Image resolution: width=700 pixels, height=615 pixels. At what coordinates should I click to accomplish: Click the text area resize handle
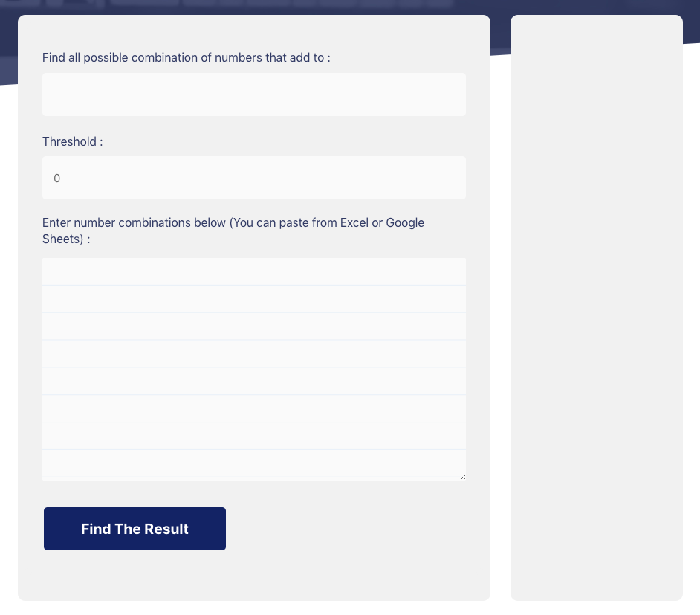pyautogui.click(x=462, y=477)
